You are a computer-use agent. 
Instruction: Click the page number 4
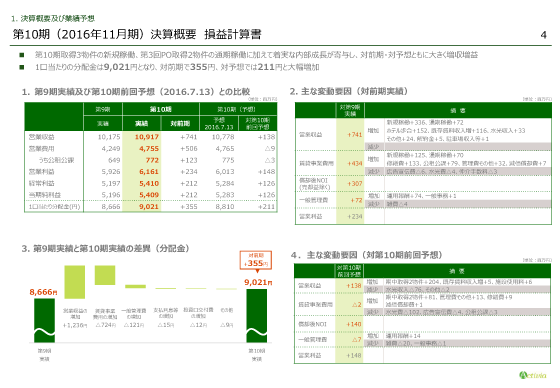[x=543, y=35]
